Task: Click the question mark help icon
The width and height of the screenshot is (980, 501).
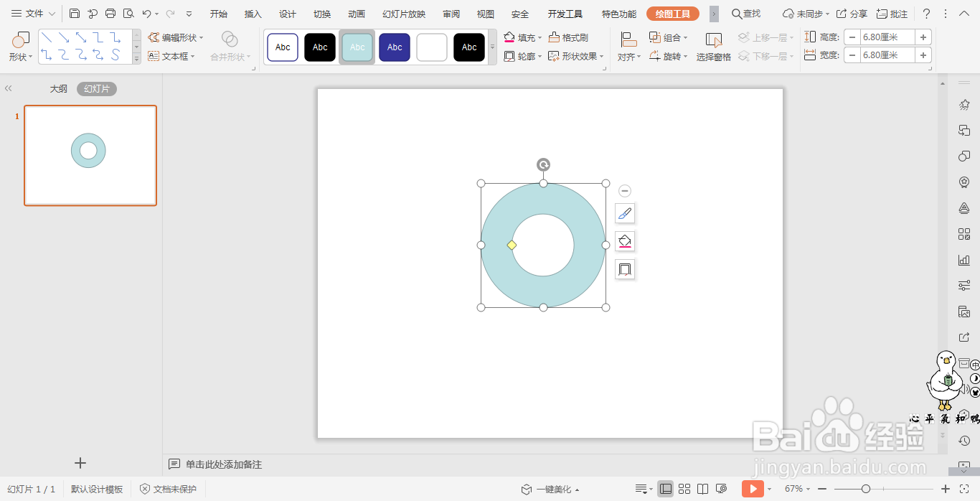Action: pos(926,14)
